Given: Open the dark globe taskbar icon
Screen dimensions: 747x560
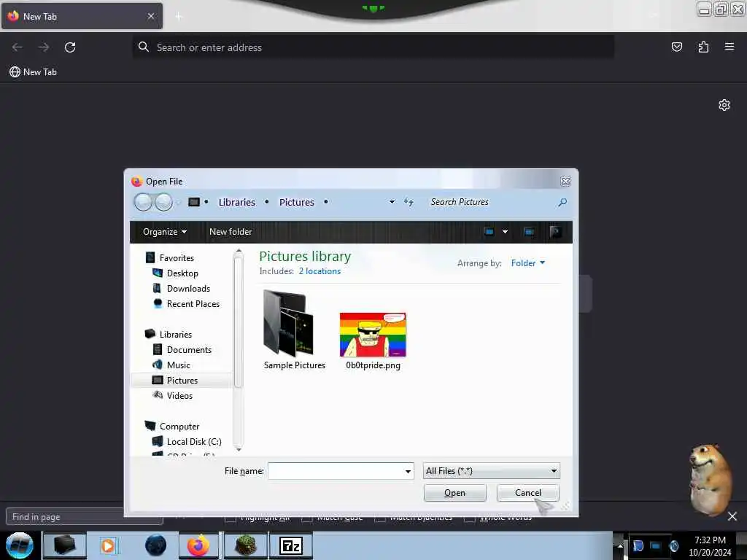Looking at the screenshot, I should 155,545.
